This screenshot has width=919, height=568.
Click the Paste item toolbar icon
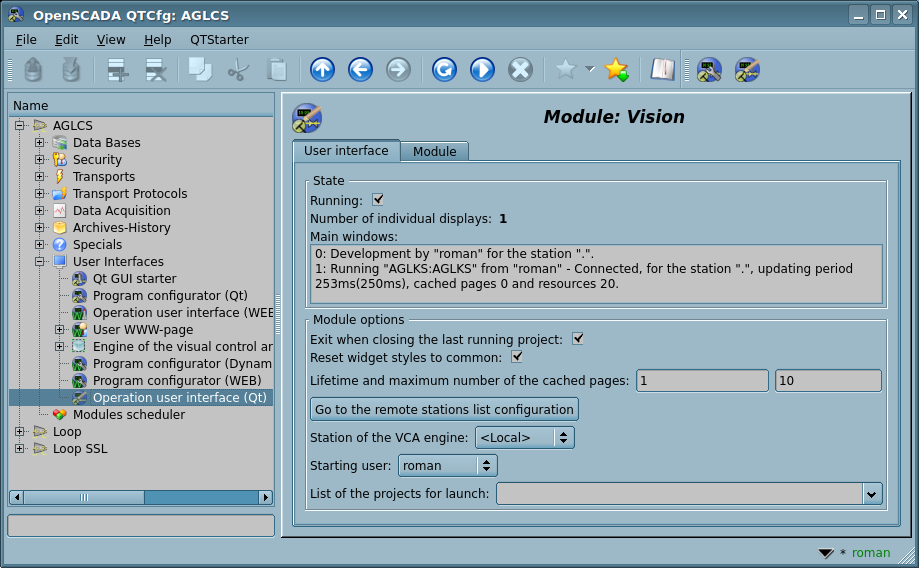277,70
